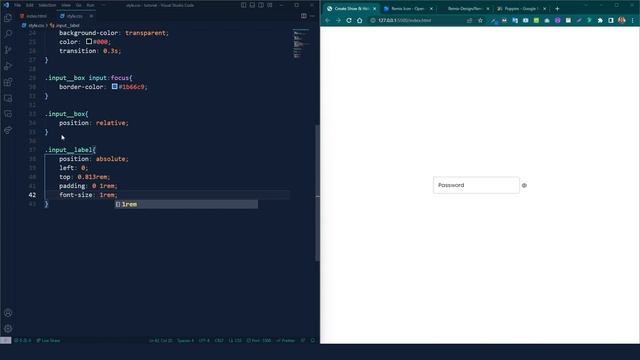Open the View menu in VS Code
Viewport: 640px width, 360px height.
click(x=66, y=5)
